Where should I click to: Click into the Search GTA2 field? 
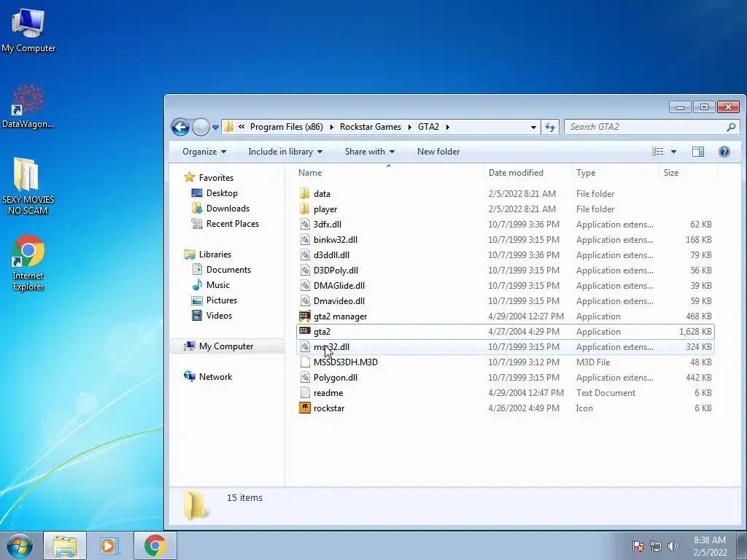pyautogui.click(x=646, y=127)
